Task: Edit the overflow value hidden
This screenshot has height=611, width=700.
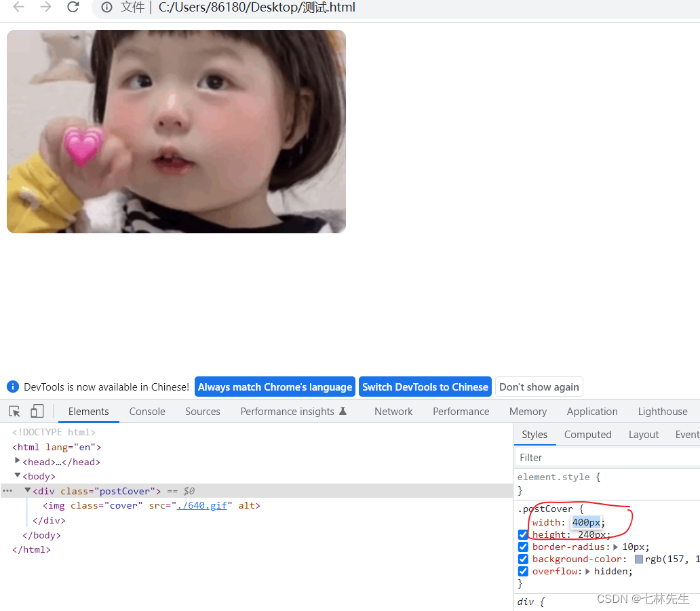Action: point(611,571)
